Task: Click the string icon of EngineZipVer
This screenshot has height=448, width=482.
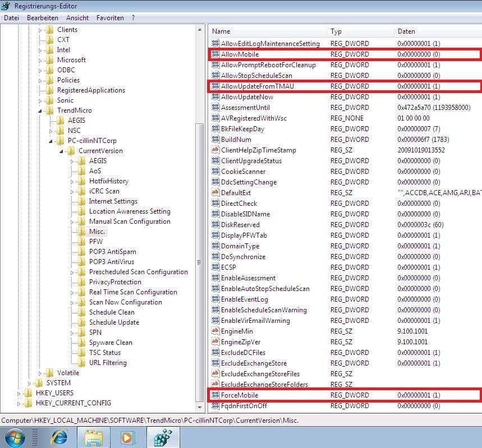Action: point(215,341)
